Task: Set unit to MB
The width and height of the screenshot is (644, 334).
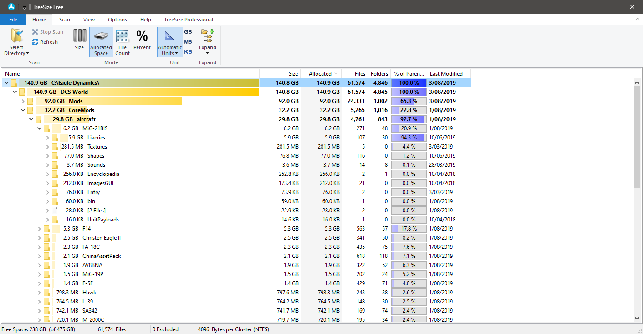Action: (188, 42)
